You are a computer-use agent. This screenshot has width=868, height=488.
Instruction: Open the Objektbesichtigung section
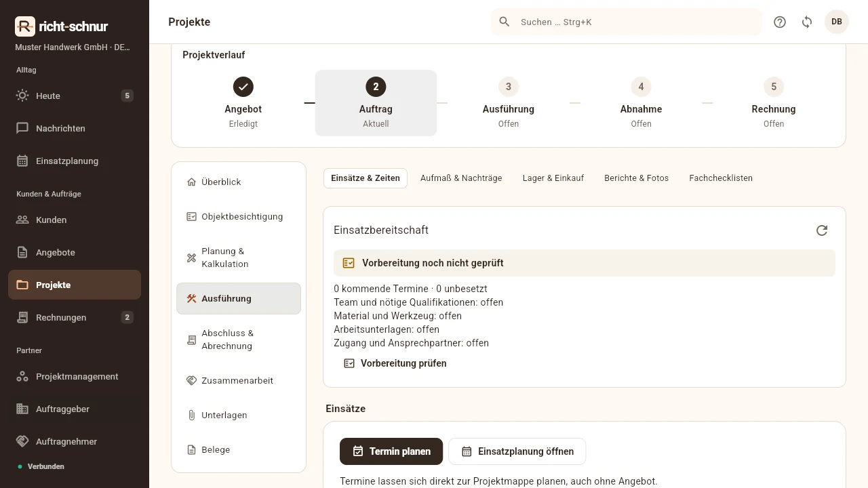coord(239,216)
